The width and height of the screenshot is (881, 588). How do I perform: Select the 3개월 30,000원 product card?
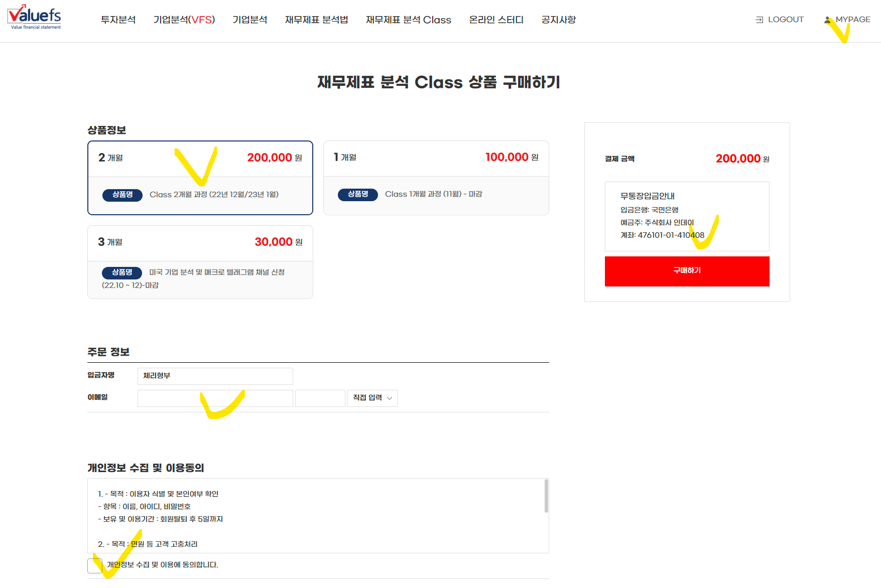click(200, 262)
